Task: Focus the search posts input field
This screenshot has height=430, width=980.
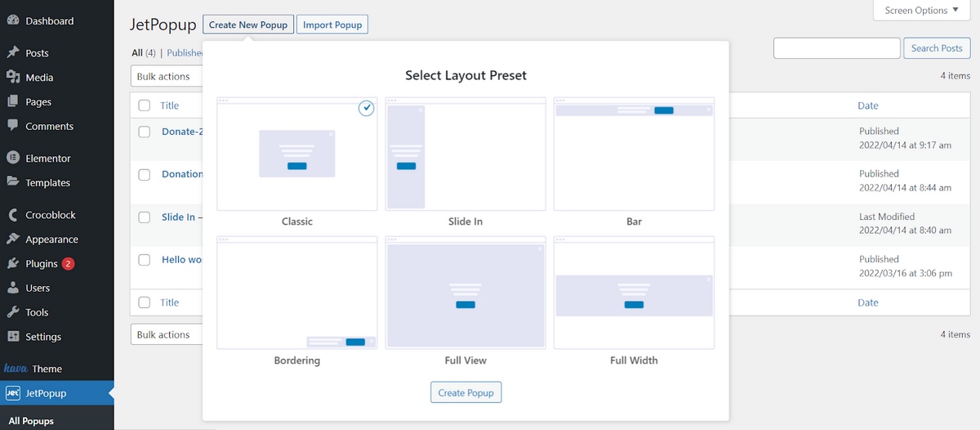Action: [x=837, y=48]
